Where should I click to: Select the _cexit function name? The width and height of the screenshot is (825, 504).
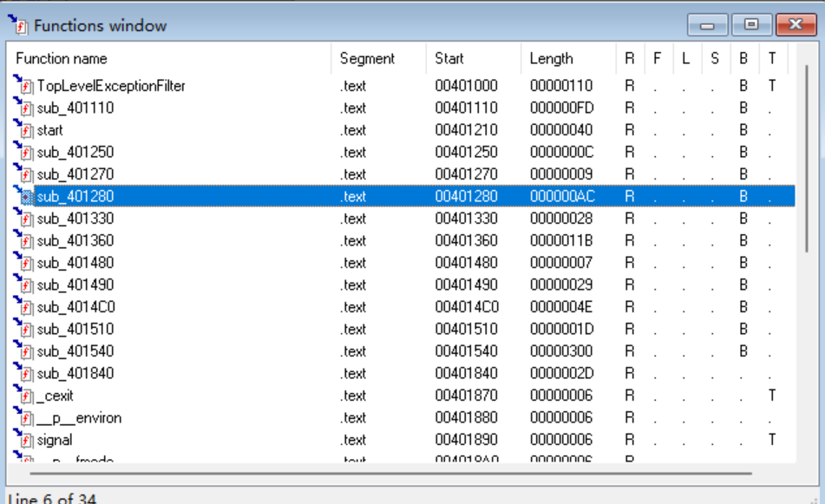coord(56,395)
